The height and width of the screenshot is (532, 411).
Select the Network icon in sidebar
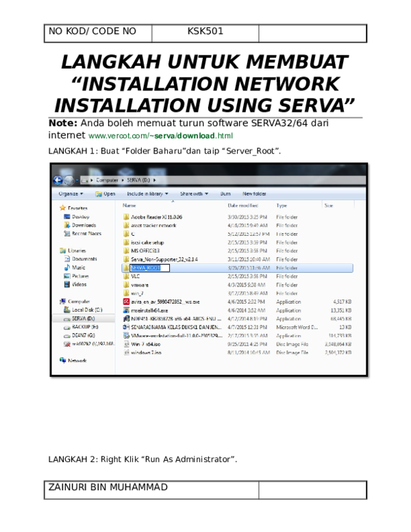tap(62, 361)
